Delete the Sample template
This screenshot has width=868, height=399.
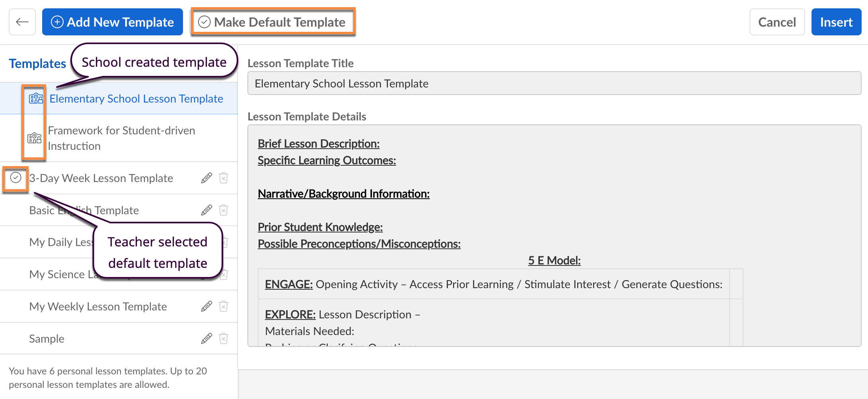[x=224, y=339]
